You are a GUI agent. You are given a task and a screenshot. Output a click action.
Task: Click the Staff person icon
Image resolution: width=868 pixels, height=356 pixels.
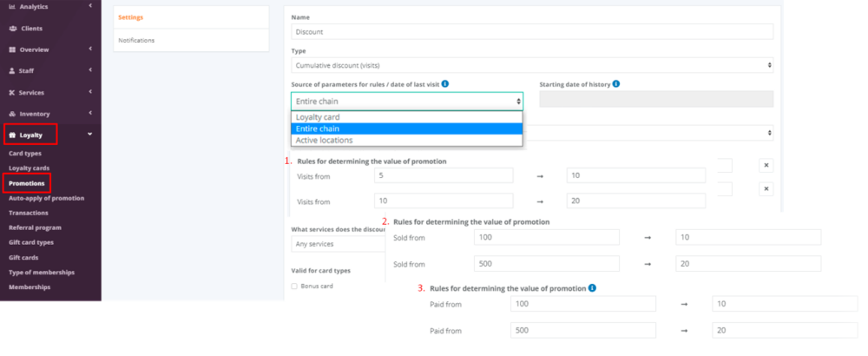tap(12, 71)
